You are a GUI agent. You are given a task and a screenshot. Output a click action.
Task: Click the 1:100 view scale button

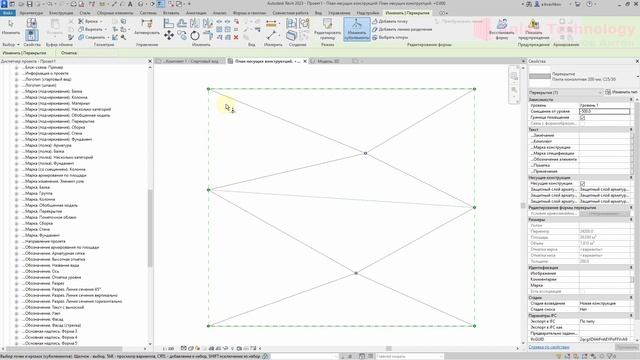[168, 349]
